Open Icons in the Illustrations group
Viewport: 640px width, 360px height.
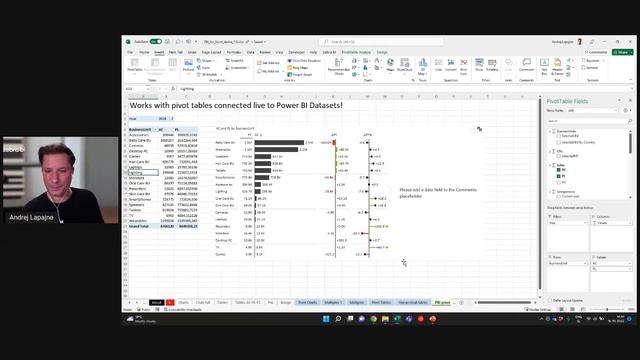click(x=204, y=67)
